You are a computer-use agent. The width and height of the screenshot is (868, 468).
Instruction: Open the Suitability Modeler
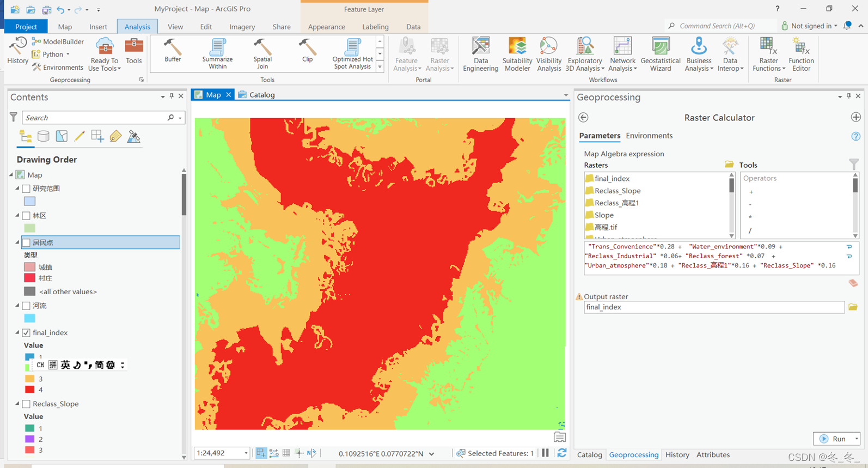coord(517,54)
